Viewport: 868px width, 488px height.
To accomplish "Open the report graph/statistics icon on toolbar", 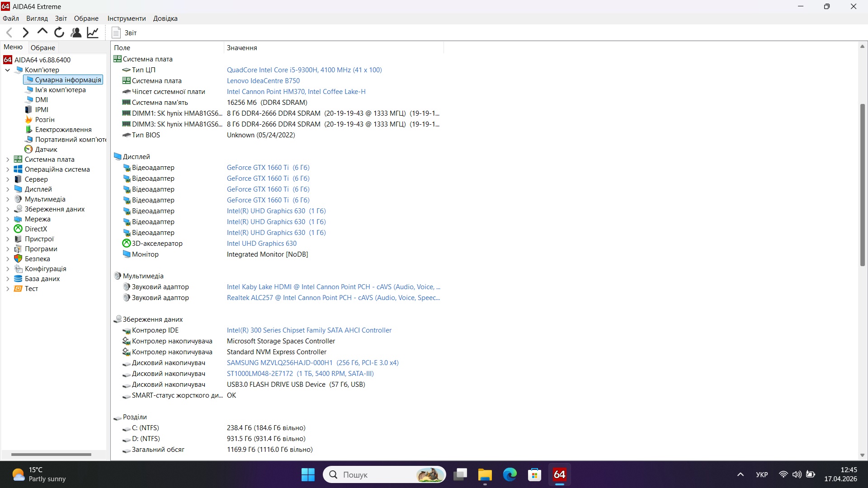I will click(x=92, y=32).
